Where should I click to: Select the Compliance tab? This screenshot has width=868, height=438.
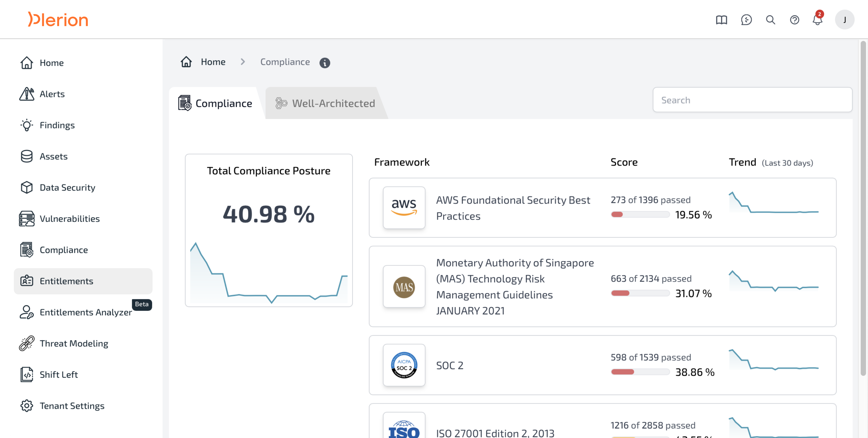coord(216,103)
